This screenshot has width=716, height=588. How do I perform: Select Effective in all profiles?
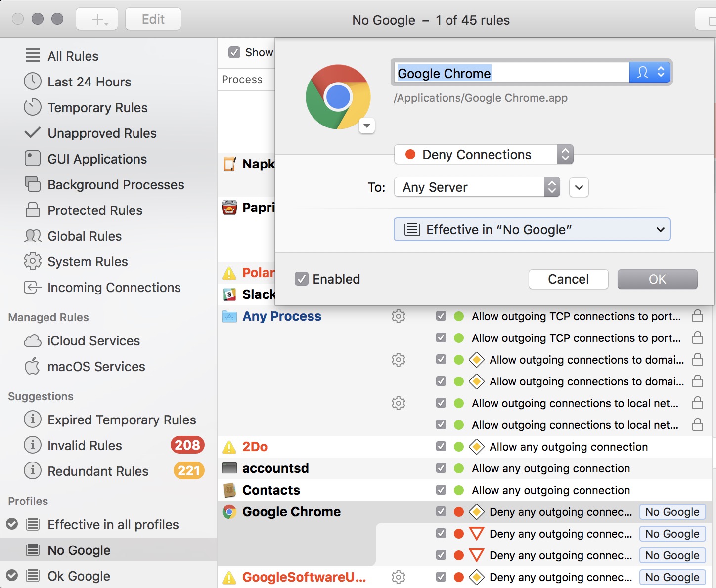pyautogui.click(x=108, y=524)
